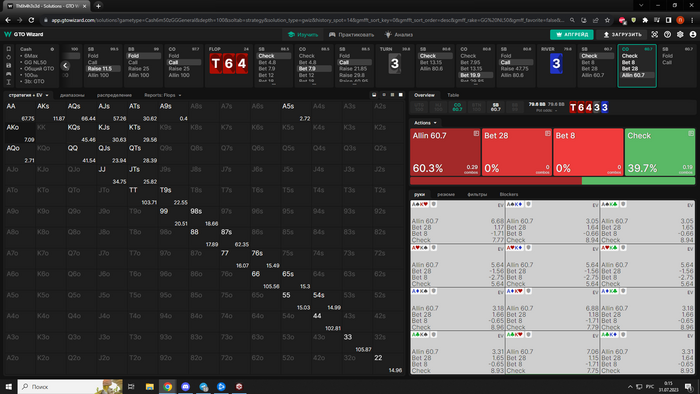The width and height of the screenshot is (700, 394).
Task: Click the red Allin 60.7 action card
Action: pyautogui.click(x=445, y=152)
